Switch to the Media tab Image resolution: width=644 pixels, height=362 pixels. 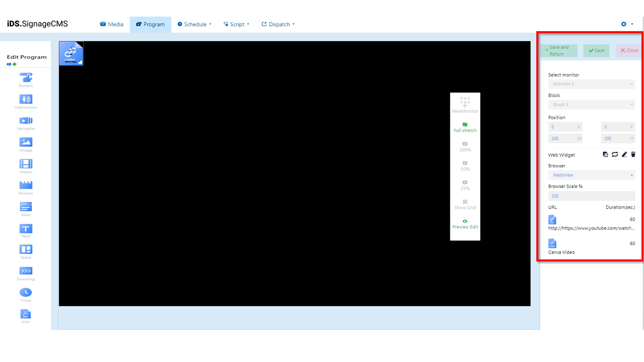(112, 24)
